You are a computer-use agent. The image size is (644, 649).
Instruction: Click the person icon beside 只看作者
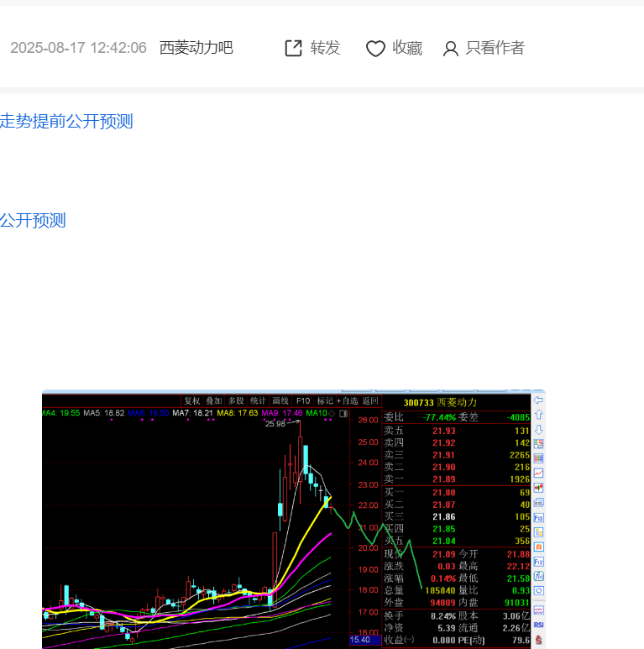click(450, 49)
